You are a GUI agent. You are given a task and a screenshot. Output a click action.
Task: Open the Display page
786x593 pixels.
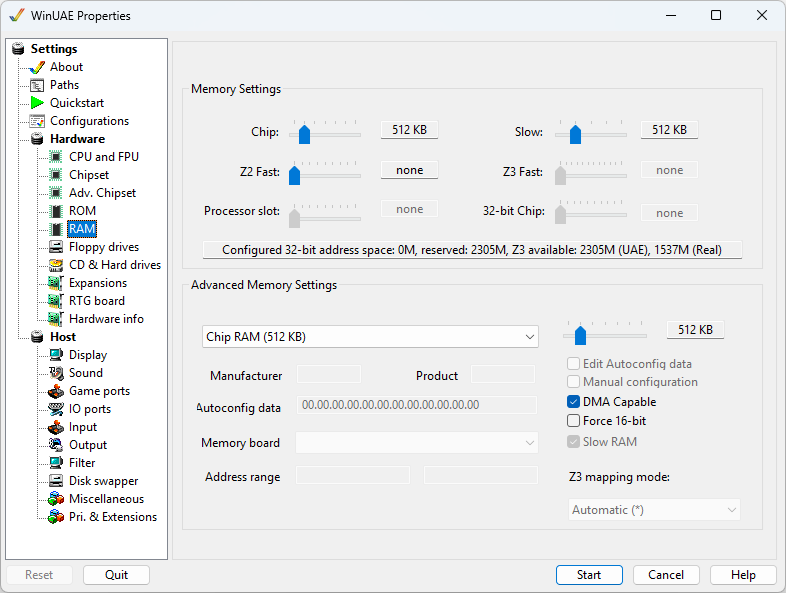88,355
